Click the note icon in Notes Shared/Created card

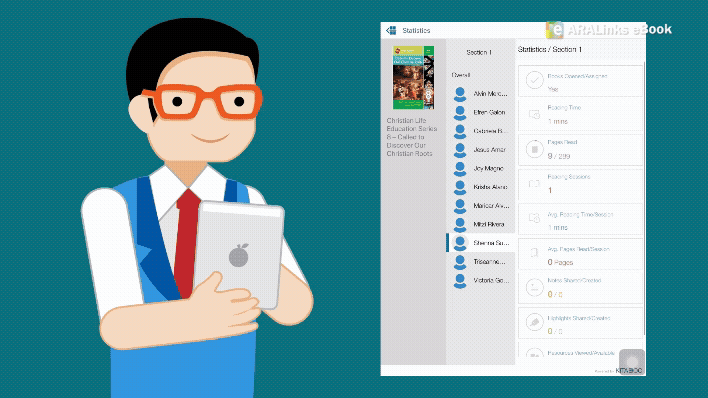pos(534,287)
